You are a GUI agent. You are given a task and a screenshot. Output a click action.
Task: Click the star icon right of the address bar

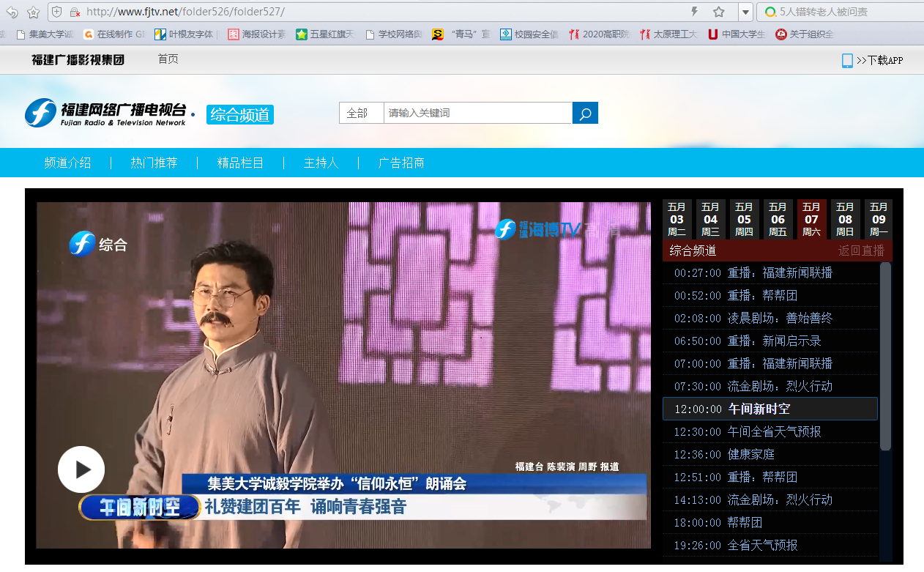click(x=719, y=12)
